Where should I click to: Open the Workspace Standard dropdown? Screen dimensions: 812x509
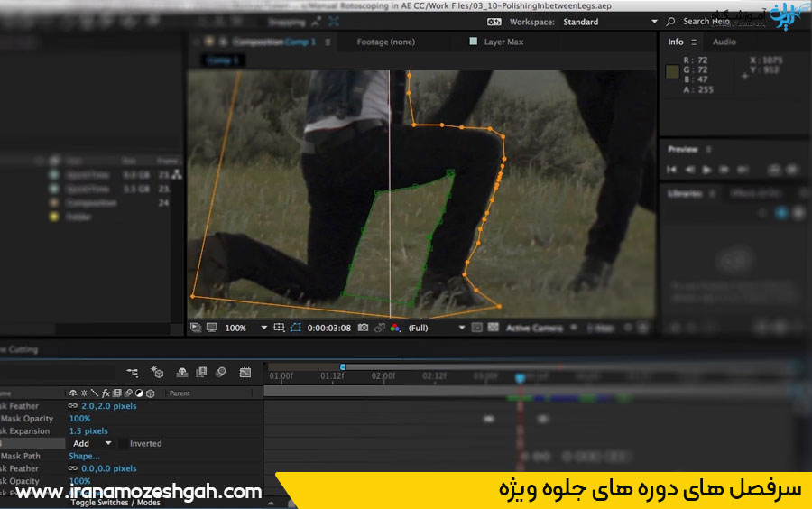point(610,22)
